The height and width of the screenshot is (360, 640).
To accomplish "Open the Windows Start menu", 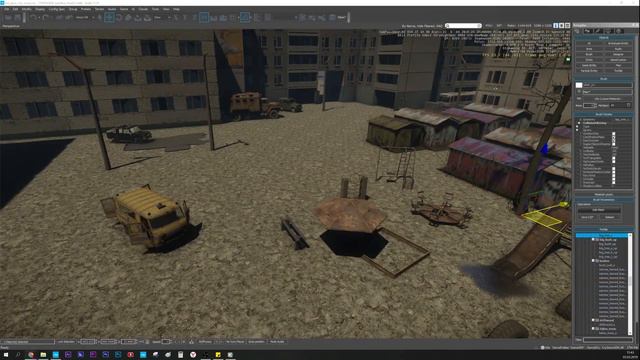I will click(x=6, y=355).
